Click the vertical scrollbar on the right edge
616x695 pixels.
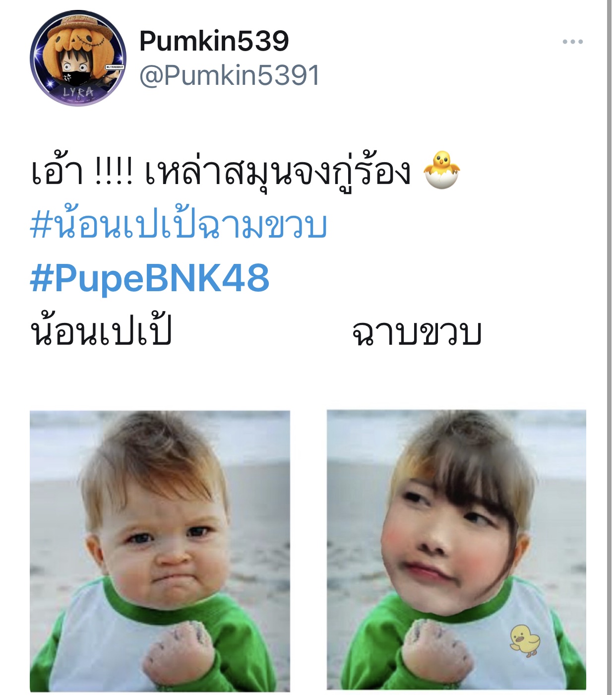609,347
